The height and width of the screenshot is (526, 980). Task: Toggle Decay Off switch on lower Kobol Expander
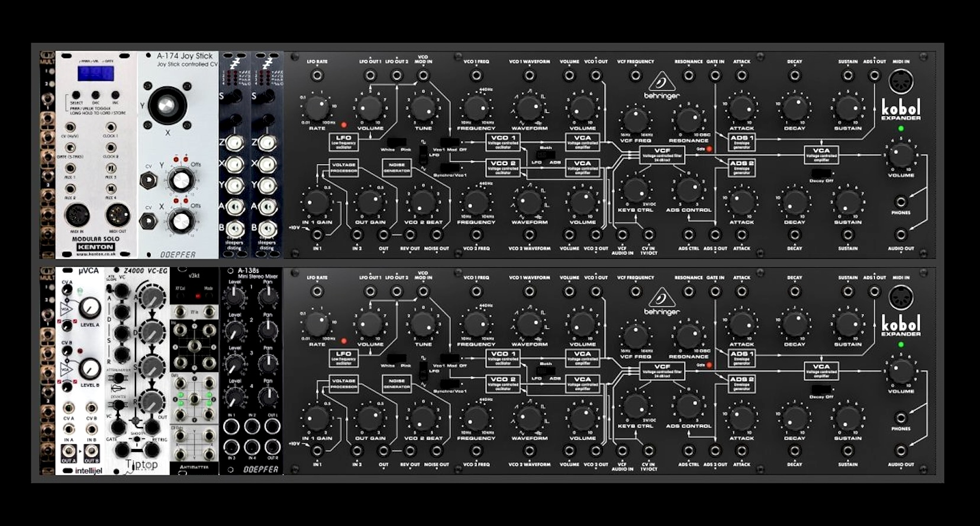[821, 389]
